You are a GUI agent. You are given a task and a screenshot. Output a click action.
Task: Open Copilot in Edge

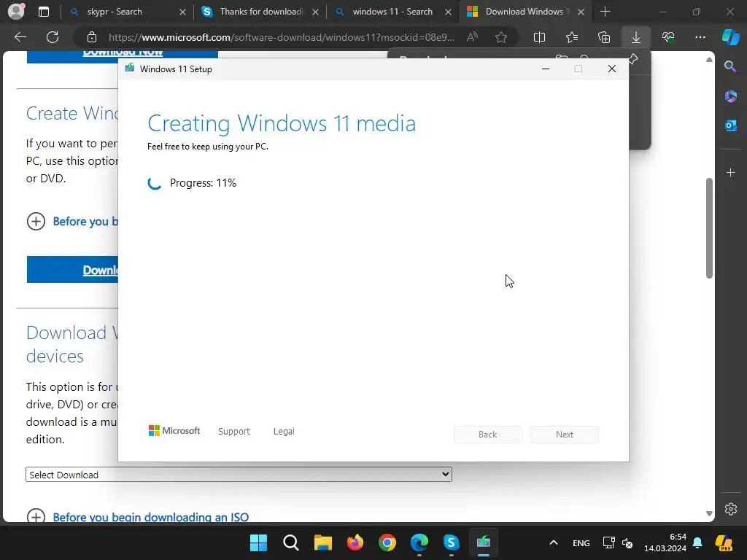pos(731,37)
